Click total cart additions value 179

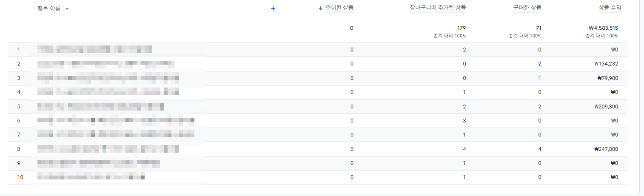point(462,28)
